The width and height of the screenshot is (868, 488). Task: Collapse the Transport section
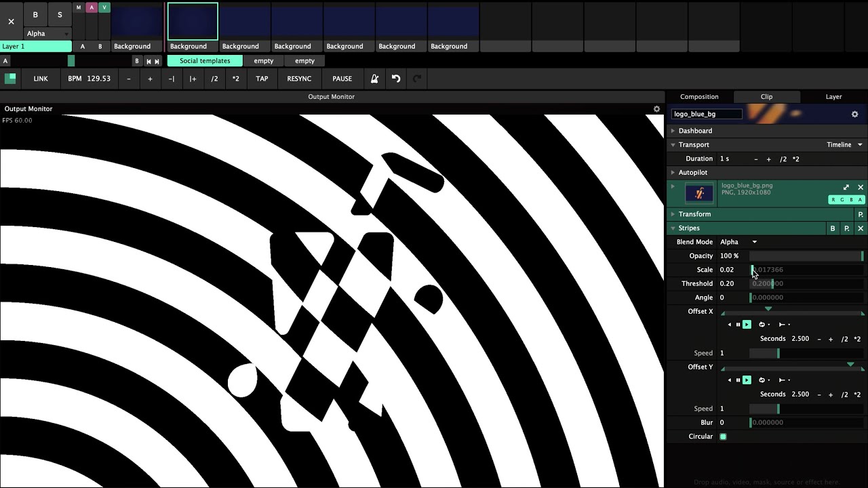673,145
